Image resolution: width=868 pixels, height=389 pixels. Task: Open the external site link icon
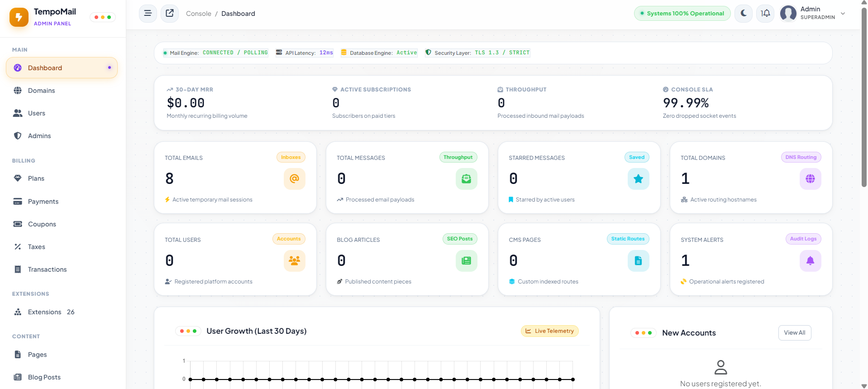(170, 14)
